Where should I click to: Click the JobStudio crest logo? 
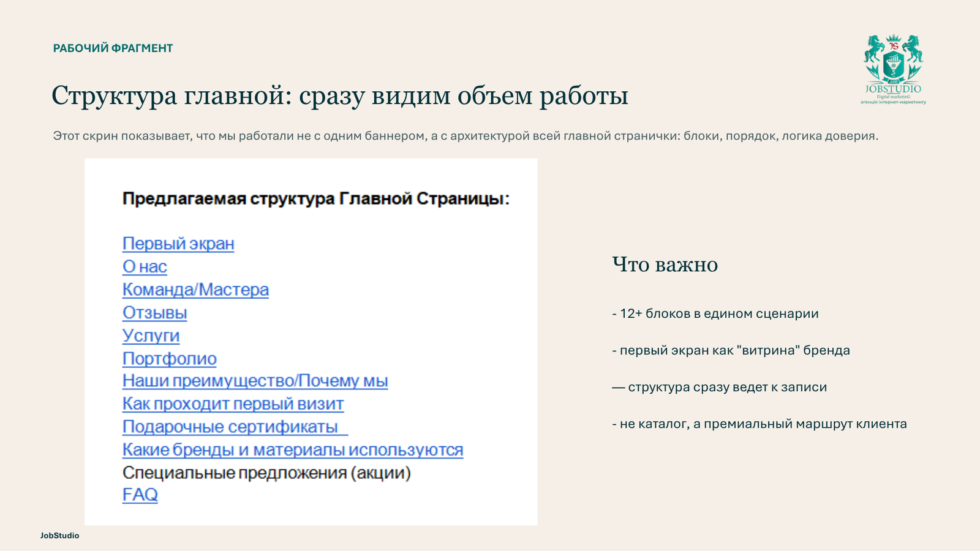pos(893,69)
